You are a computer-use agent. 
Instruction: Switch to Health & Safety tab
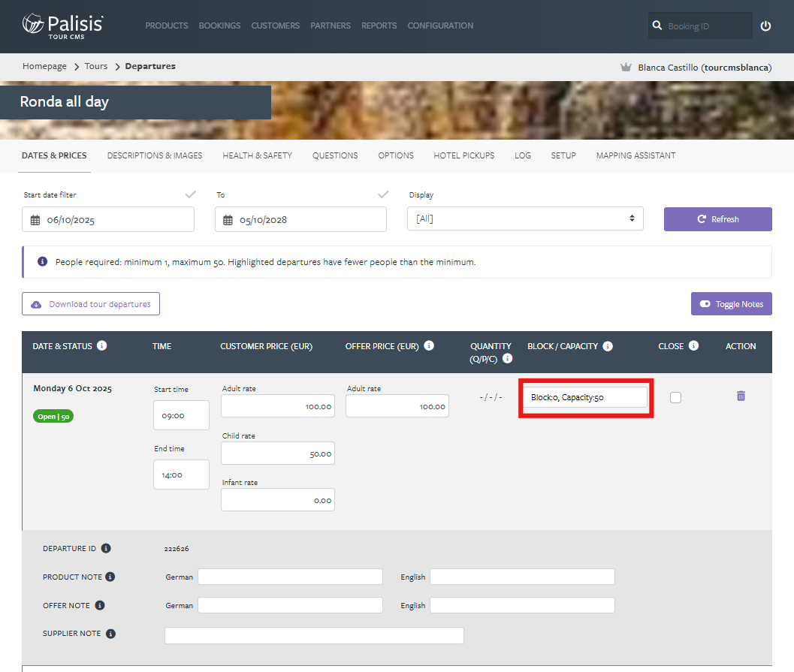(x=257, y=156)
